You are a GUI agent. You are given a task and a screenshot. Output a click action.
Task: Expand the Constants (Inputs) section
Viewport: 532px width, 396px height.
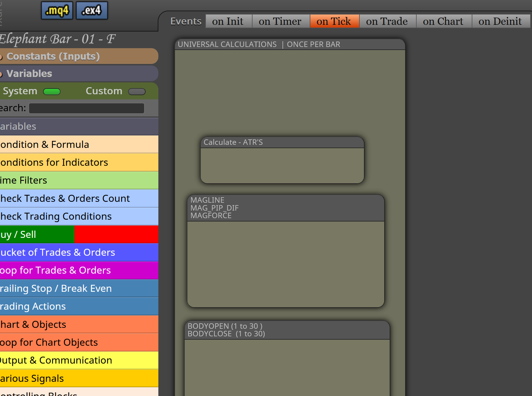point(79,56)
